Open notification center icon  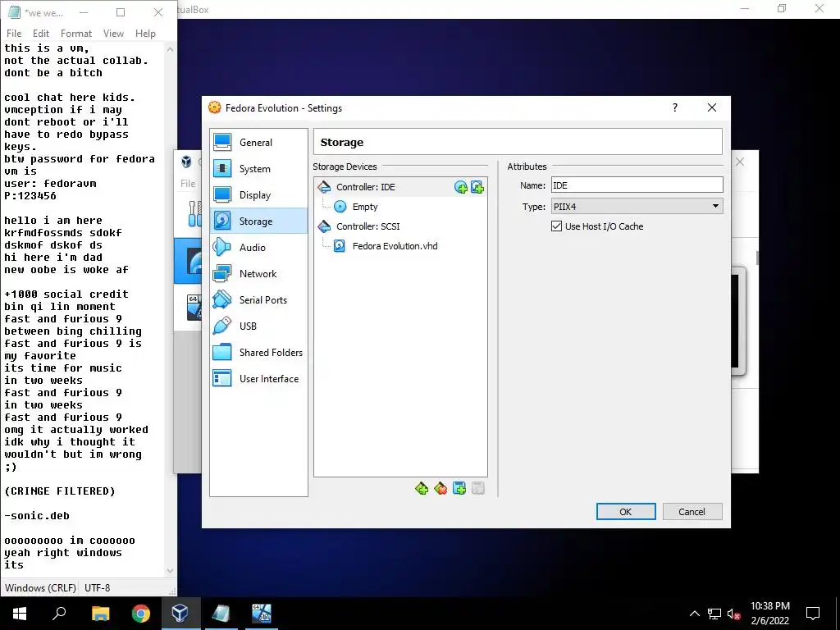813,614
